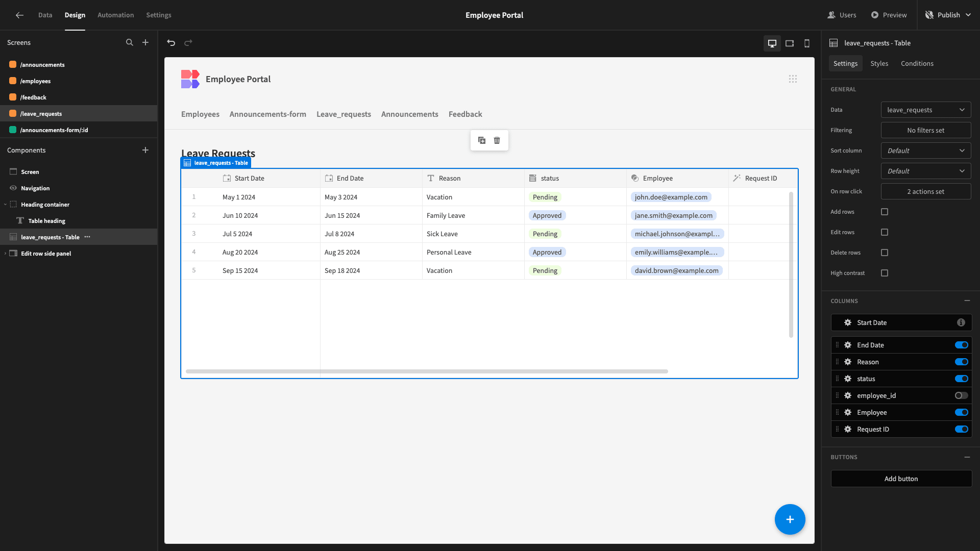Open the Row height dropdown
The width and height of the screenshot is (980, 551).
click(x=926, y=171)
